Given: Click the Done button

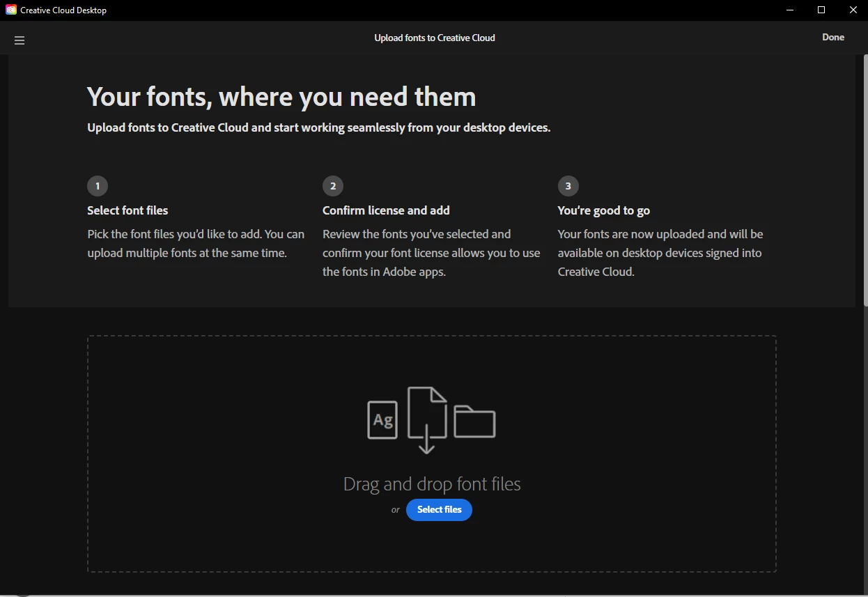Looking at the screenshot, I should coord(833,38).
